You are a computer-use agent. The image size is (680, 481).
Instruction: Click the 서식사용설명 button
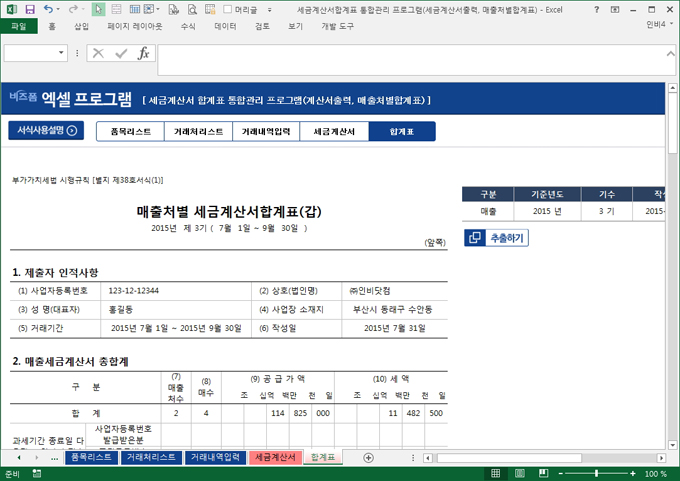point(45,130)
